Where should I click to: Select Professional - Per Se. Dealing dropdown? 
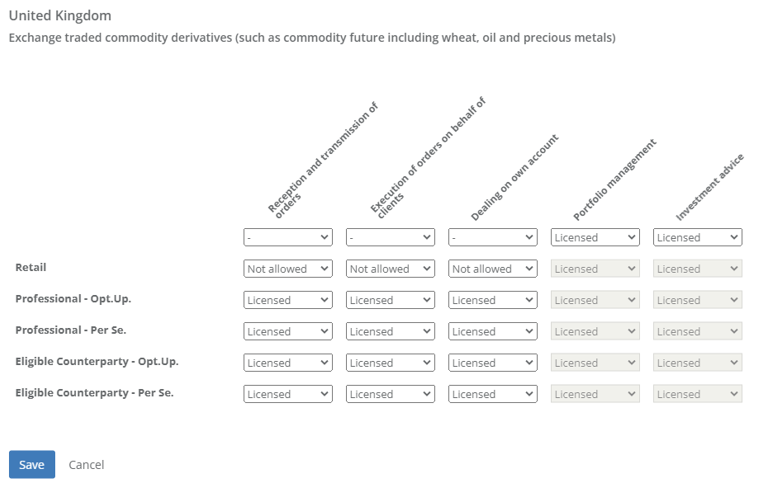click(x=492, y=331)
